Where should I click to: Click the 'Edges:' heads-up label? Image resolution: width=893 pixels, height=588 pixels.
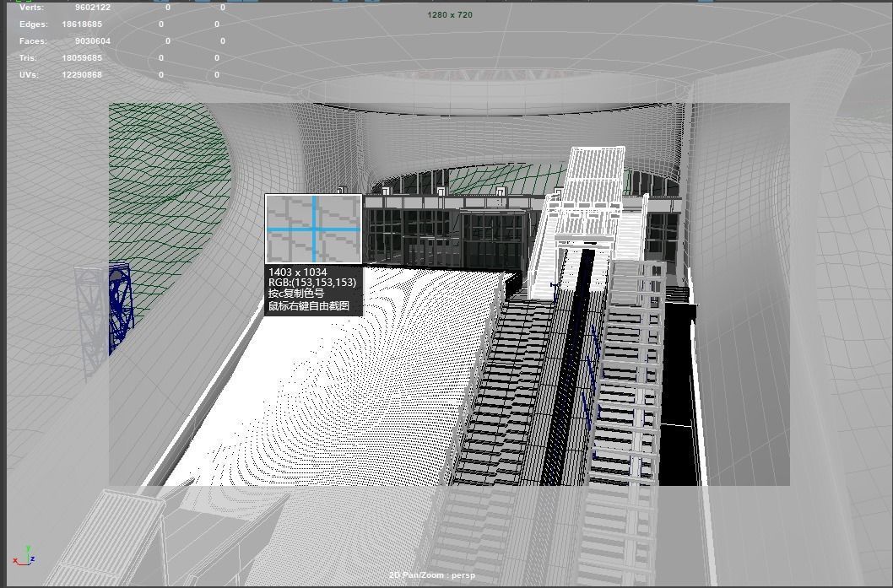click(32, 24)
